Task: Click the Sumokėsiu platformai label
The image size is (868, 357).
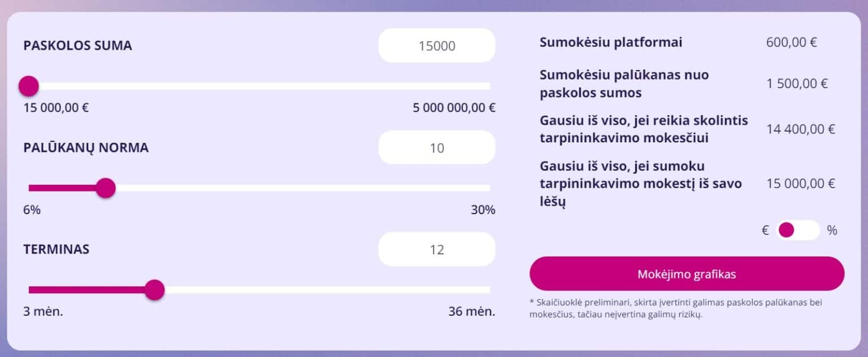Action: point(611,42)
